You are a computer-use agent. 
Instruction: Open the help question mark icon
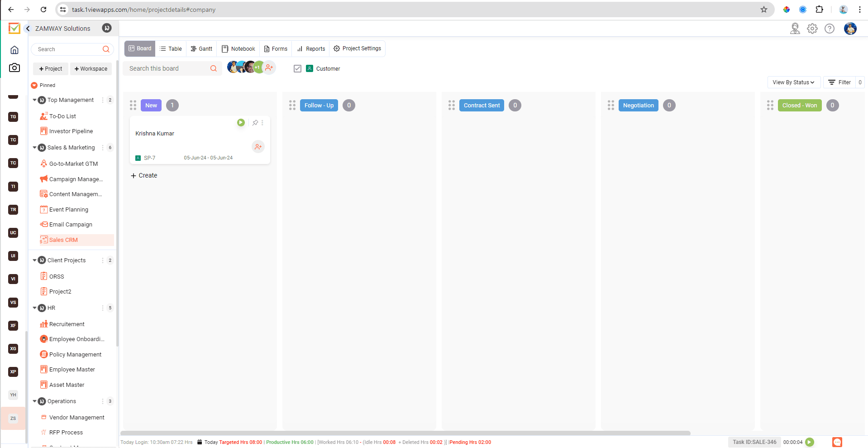(829, 29)
